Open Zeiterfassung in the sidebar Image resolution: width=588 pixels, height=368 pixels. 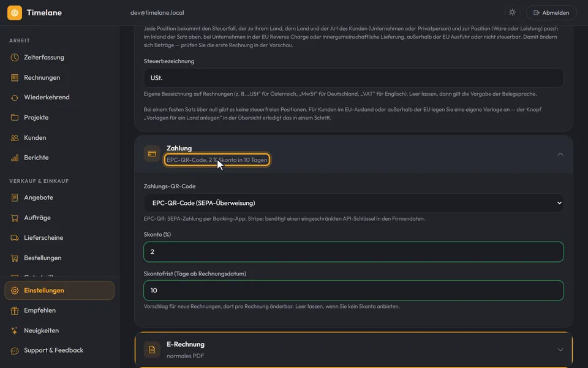click(59, 58)
